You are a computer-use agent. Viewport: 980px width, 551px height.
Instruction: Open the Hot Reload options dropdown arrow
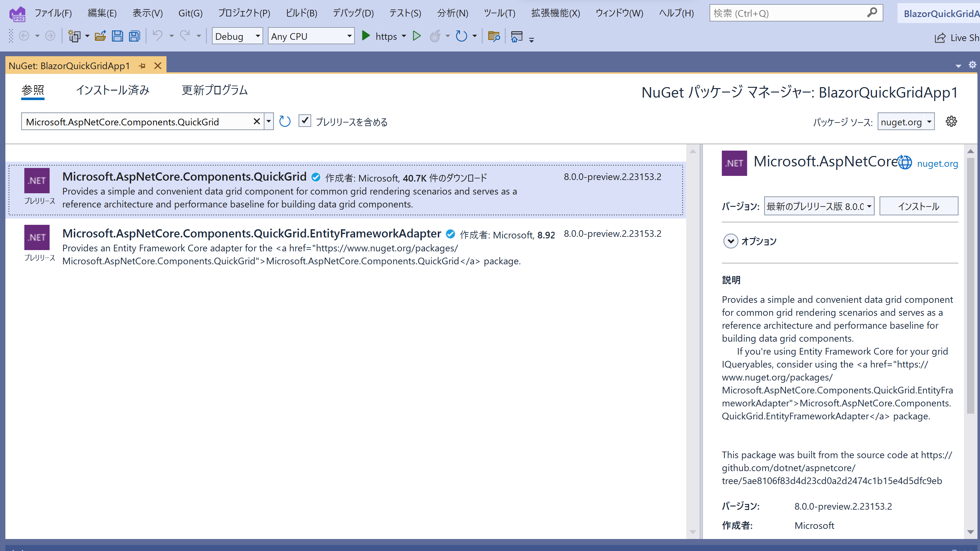(447, 36)
